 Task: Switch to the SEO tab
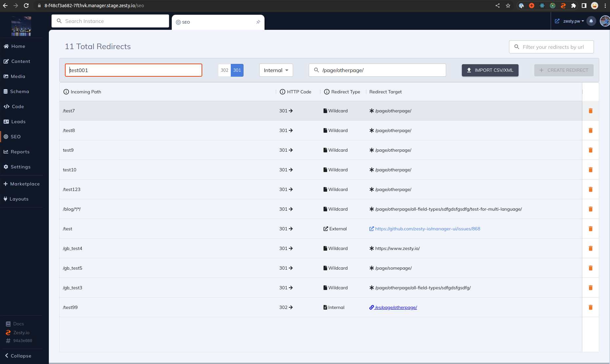[185, 22]
